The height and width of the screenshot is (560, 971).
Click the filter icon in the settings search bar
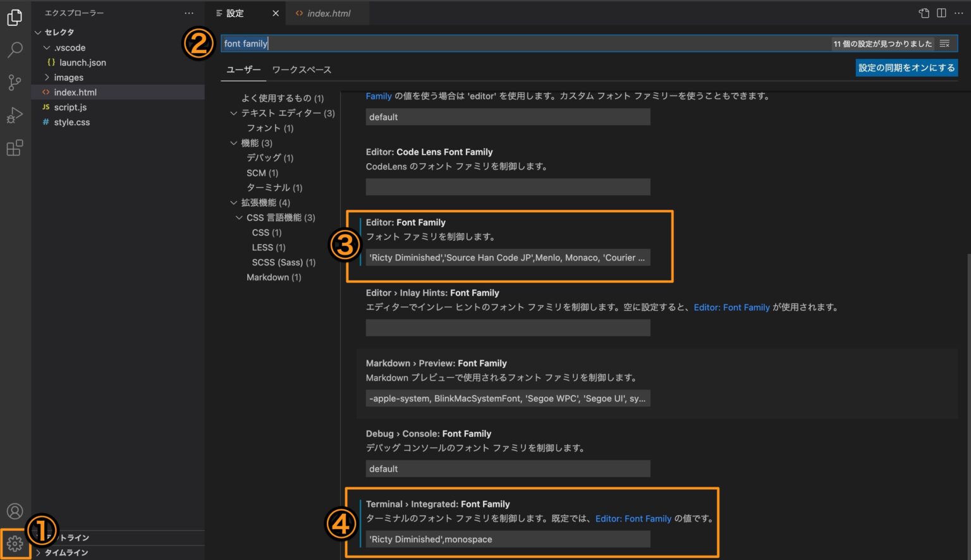pos(944,44)
